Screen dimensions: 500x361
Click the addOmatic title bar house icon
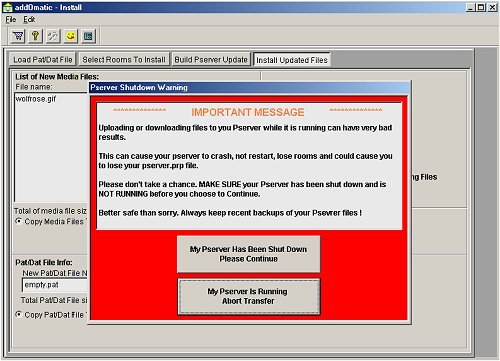point(7,7)
